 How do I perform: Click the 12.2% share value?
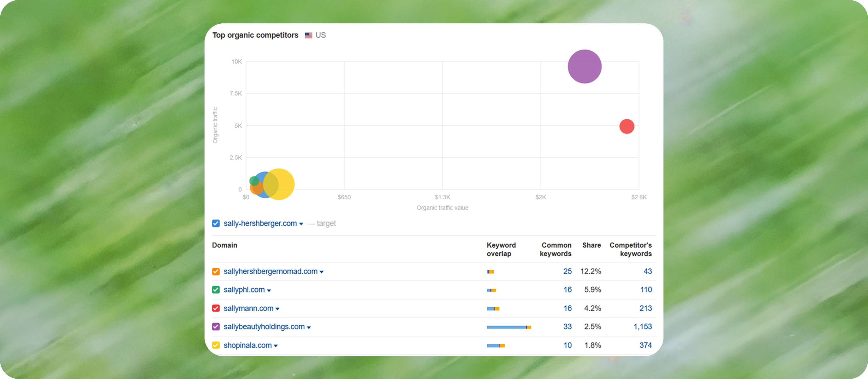tap(591, 271)
